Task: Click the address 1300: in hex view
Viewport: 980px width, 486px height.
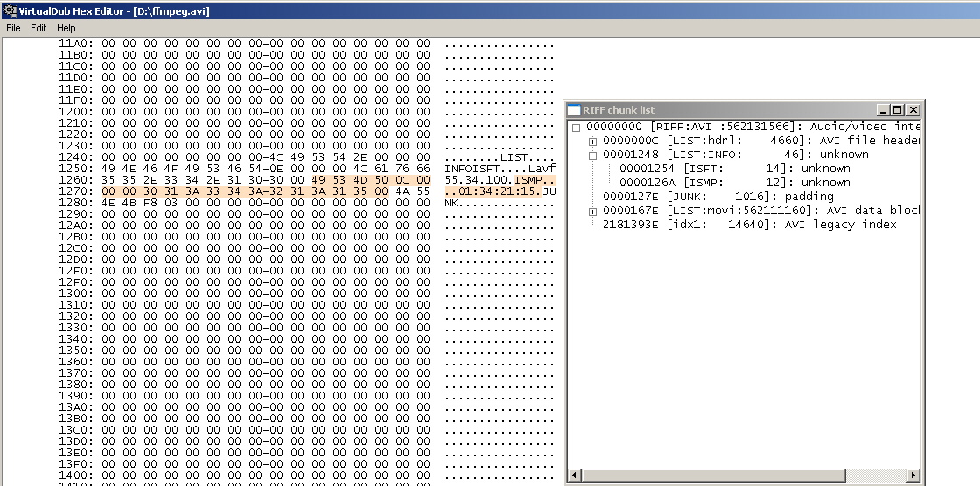Action: 76,294
